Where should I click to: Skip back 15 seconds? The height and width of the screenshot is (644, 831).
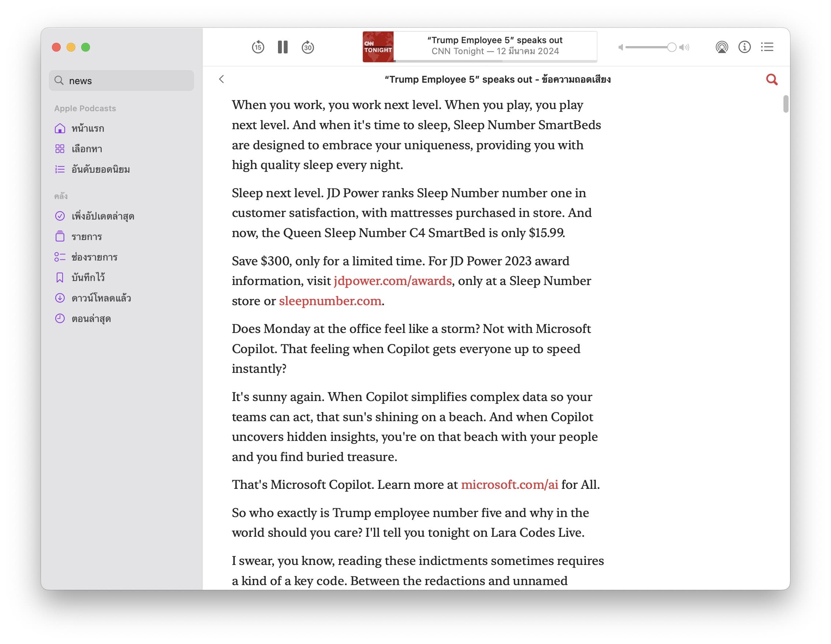tap(257, 47)
